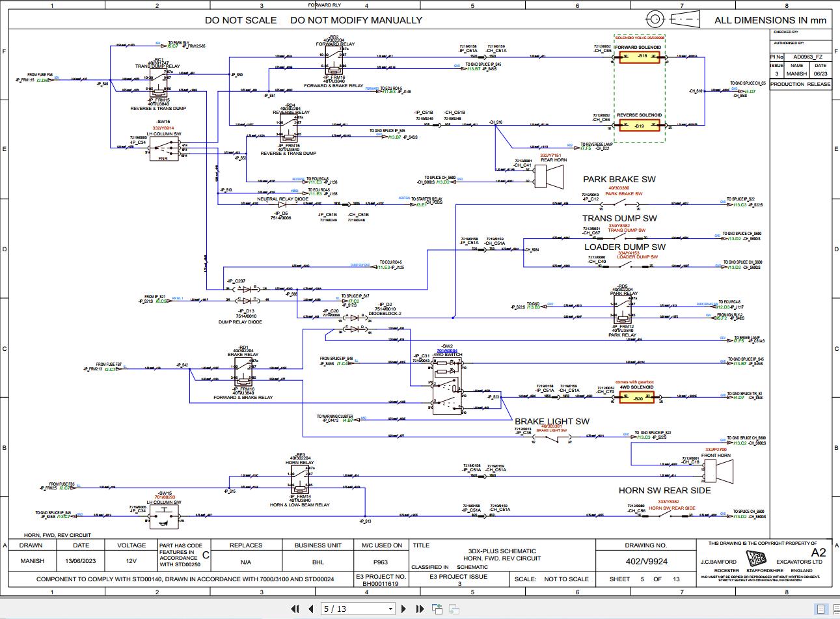Click the REAR HORN label
Image resolution: width=840 pixels, height=619 pixels.
(554, 160)
